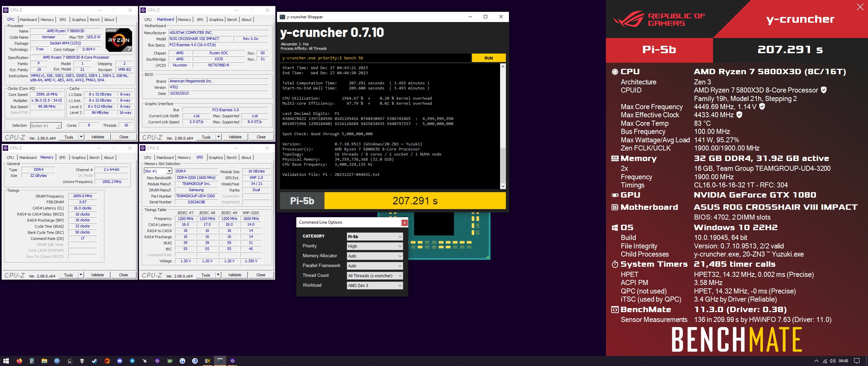
Task: Expand Tools arrow in the Mainboard-tab CPU-Z window
Action: pyautogui.click(x=218, y=137)
